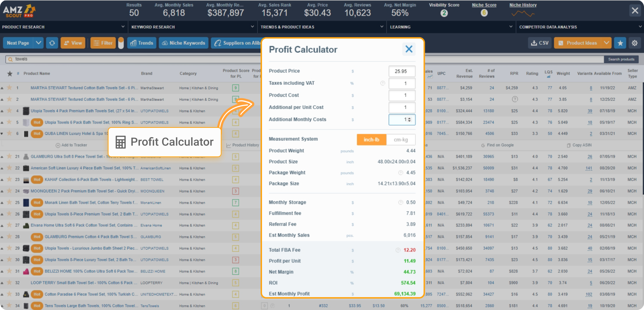
Task: Click the question mark in row 2's RPR cell
Action: pyautogui.click(x=515, y=99)
